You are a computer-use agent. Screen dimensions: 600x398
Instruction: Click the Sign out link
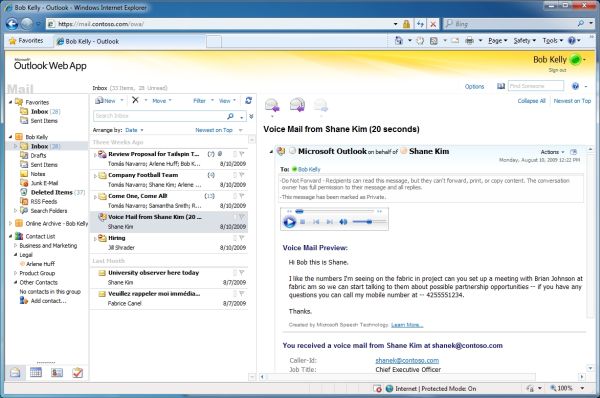557,70
